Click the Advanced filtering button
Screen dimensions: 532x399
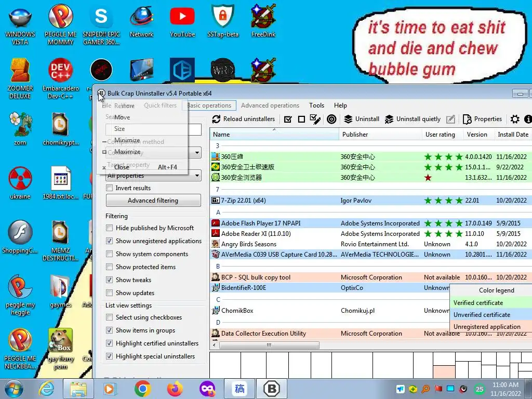click(153, 201)
